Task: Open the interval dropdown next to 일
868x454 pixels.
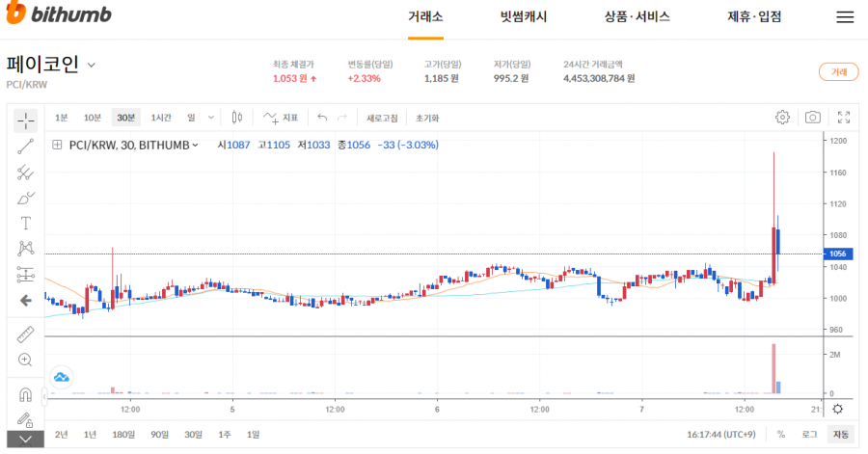Action: click(x=211, y=118)
